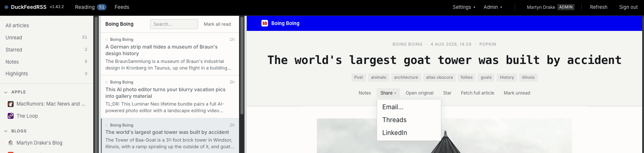This screenshot has width=644, height=153.
Task: Toggle read circle on AI photo editor article
Action: click(x=107, y=82)
